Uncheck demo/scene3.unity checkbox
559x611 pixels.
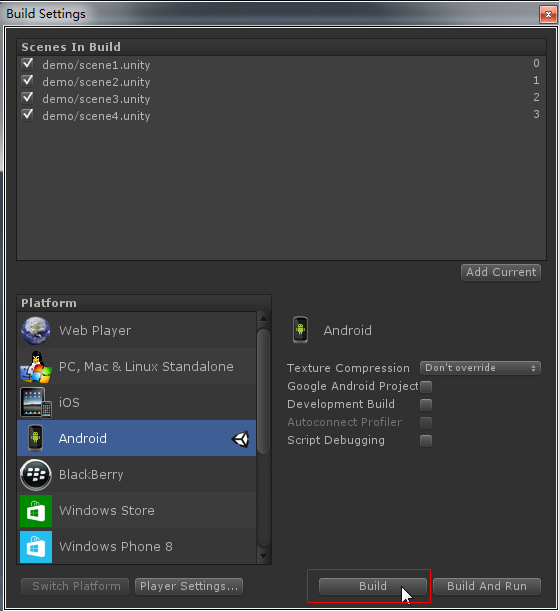click(27, 98)
